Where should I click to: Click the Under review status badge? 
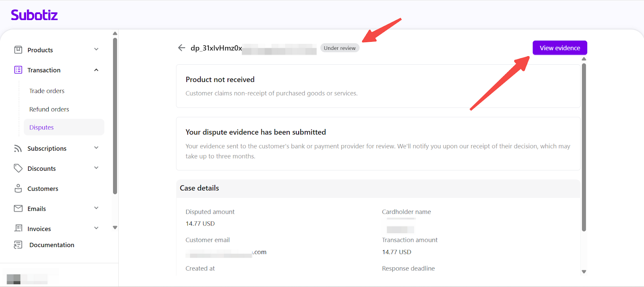[x=340, y=48]
